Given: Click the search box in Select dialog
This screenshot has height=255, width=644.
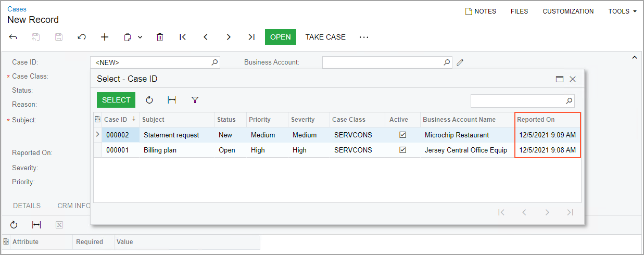Looking at the screenshot, I should pos(517,100).
